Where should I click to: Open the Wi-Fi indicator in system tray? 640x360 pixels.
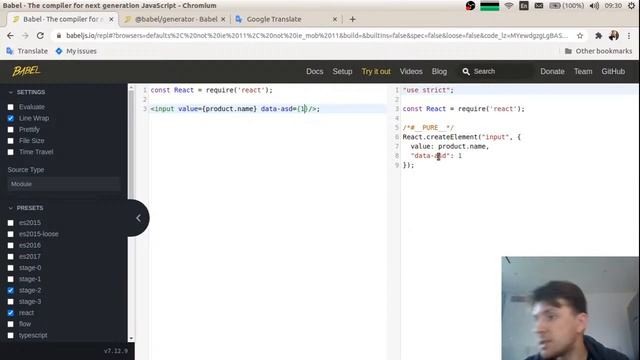tap(509, 6)
